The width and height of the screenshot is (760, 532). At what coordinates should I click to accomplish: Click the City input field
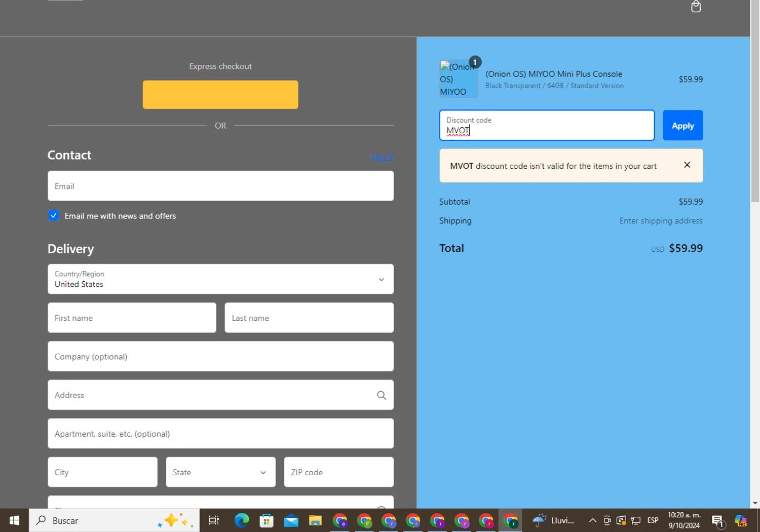(102, 472)
